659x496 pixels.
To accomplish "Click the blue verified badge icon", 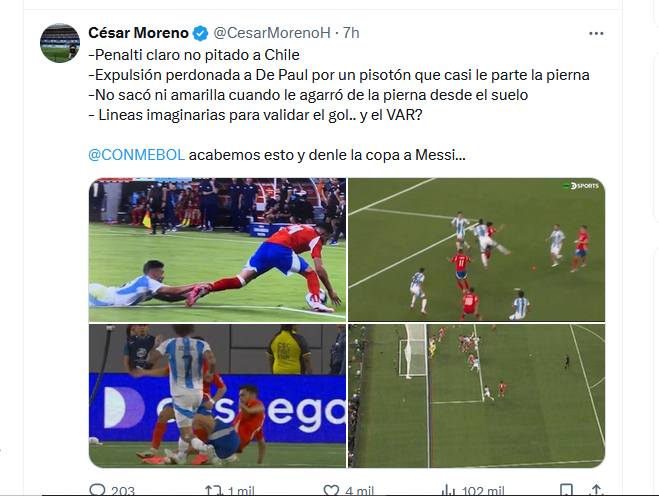I will (x=200, y=33).
